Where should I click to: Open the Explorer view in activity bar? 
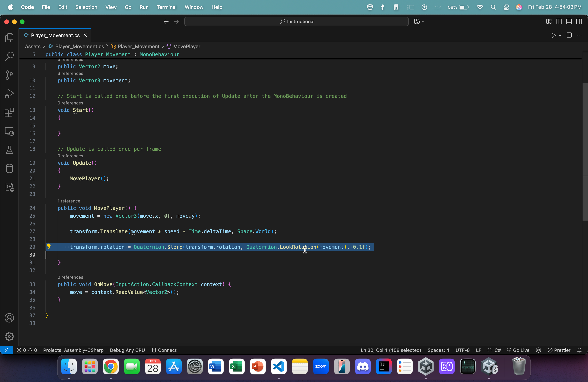click(9, 37)
